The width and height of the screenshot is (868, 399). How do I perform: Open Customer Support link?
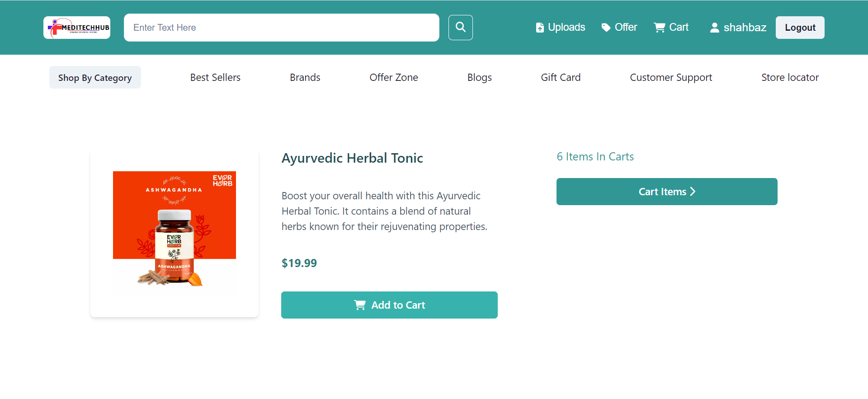click(x=671, y=78)
